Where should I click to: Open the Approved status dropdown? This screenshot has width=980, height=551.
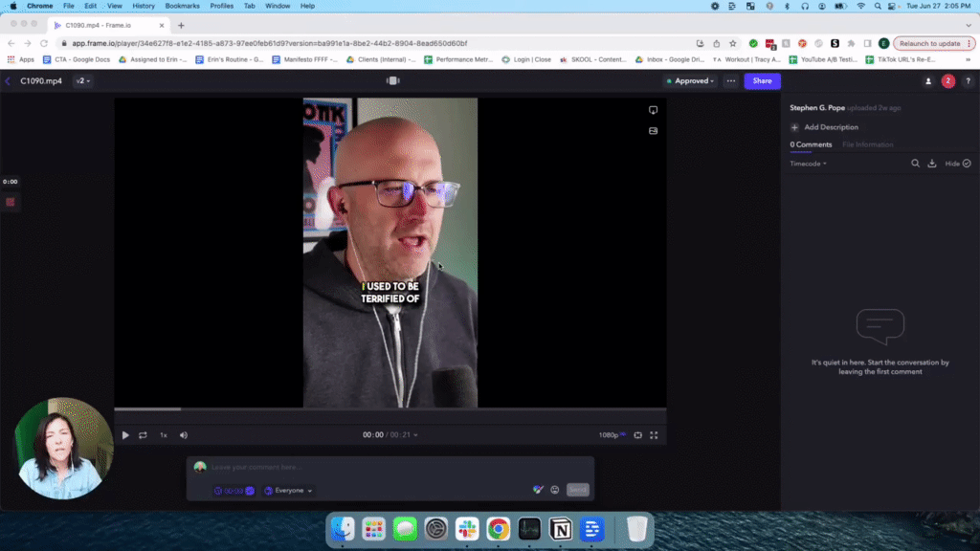click(691, 80)
